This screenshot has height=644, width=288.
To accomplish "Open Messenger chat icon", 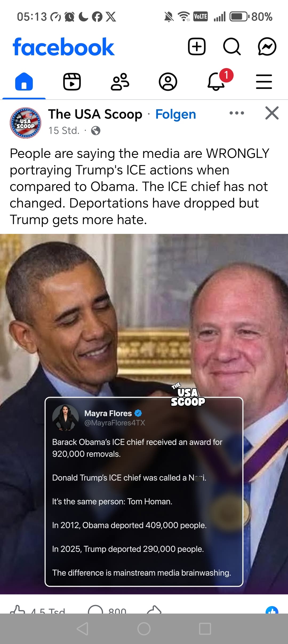I will tap(267, 46).
